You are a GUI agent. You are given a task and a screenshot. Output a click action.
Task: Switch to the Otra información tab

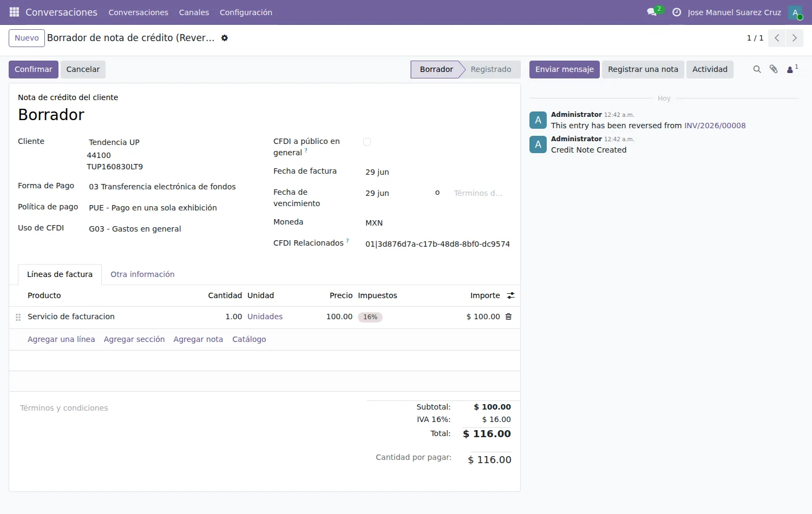142,274
